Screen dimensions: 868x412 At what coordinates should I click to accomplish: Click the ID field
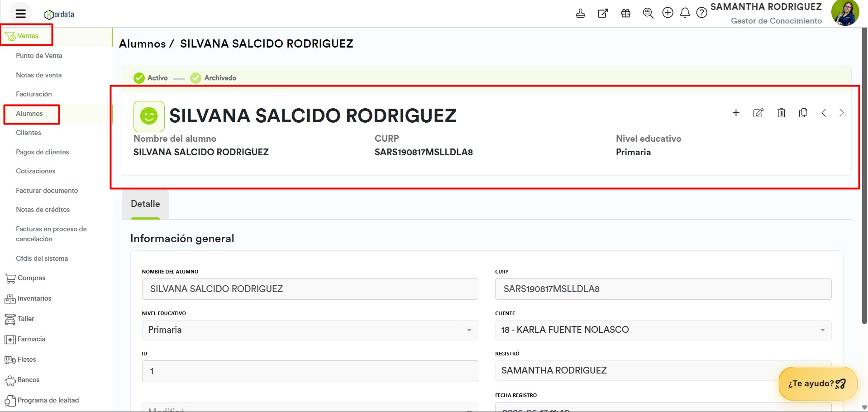[x=310, y=371]
